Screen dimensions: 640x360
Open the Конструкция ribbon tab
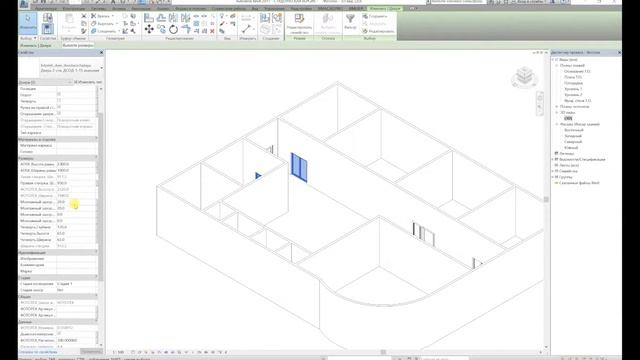pyautogui.click(x=74, y=8)
